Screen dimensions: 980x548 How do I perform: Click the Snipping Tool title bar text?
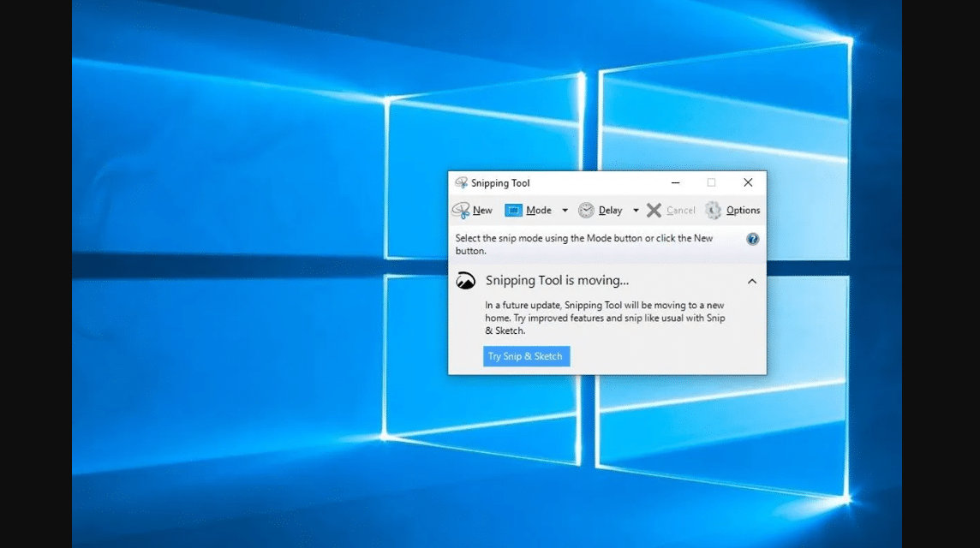500,183
